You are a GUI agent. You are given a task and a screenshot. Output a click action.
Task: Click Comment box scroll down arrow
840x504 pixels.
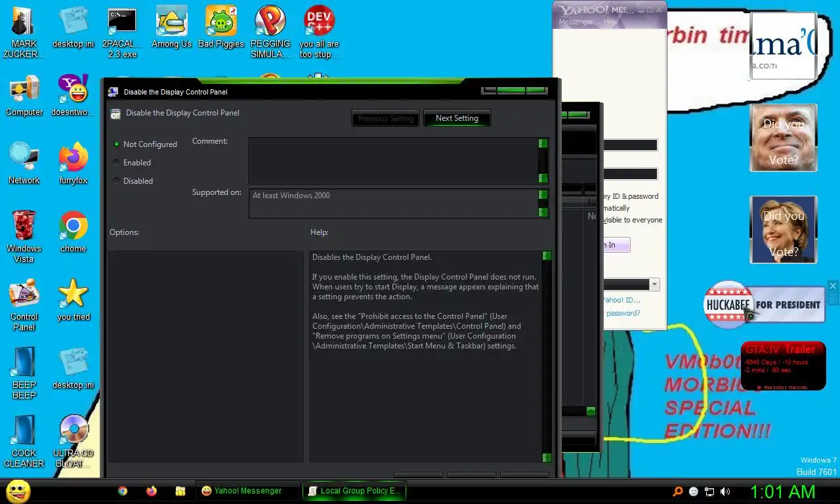pyautogui.click(x=543, y=178)
